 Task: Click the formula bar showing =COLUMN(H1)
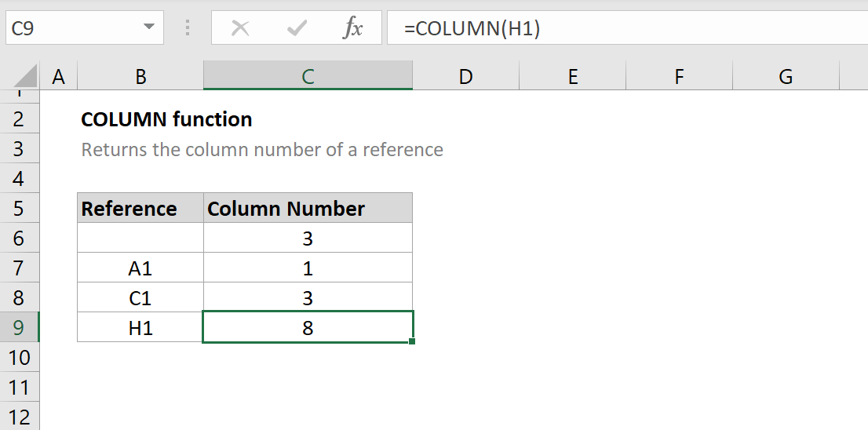click(627, 27)
